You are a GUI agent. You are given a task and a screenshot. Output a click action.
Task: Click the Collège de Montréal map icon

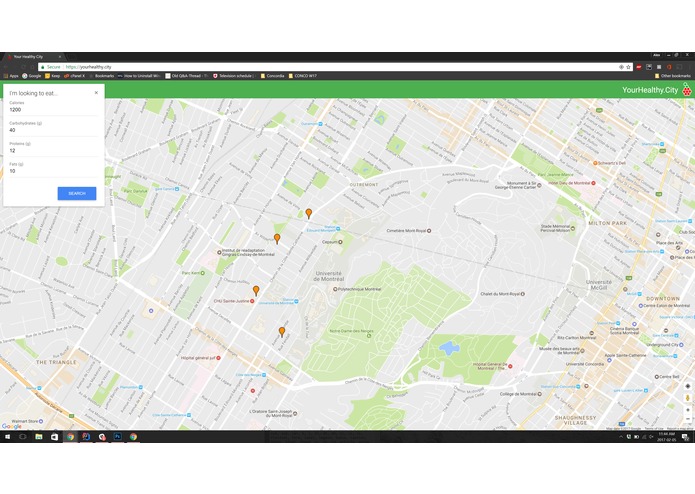539,394
